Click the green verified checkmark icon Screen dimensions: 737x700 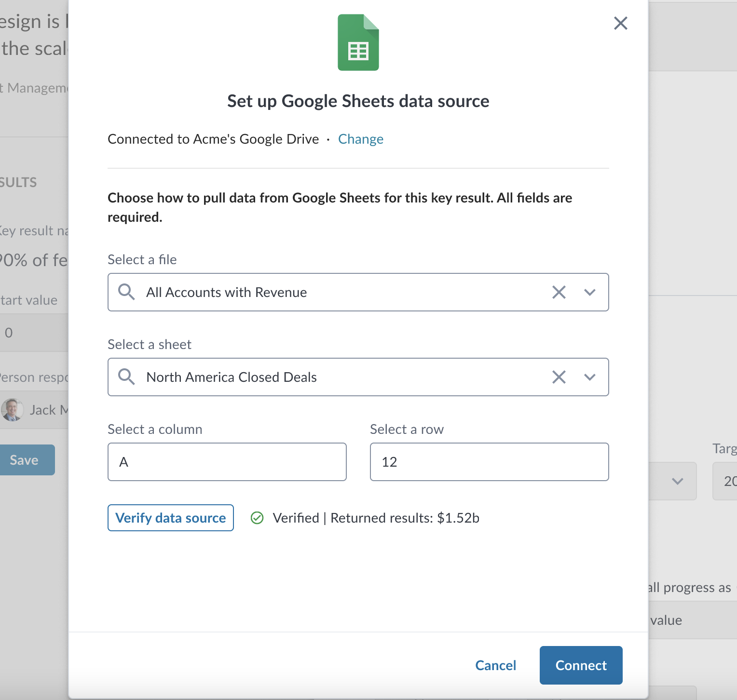pyautogui.click(x=257, y=518)
